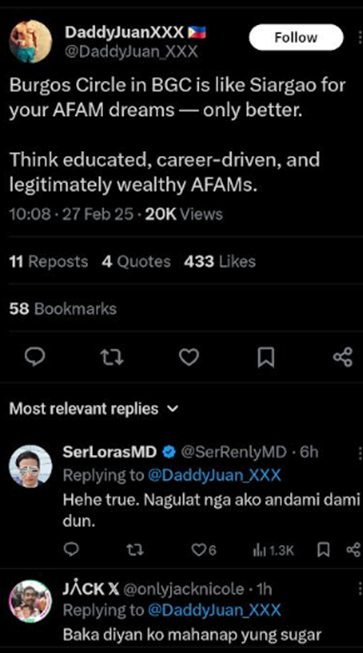Bookmark SerLorasMD's reply

pyautogui.click(x=323, y=550)
